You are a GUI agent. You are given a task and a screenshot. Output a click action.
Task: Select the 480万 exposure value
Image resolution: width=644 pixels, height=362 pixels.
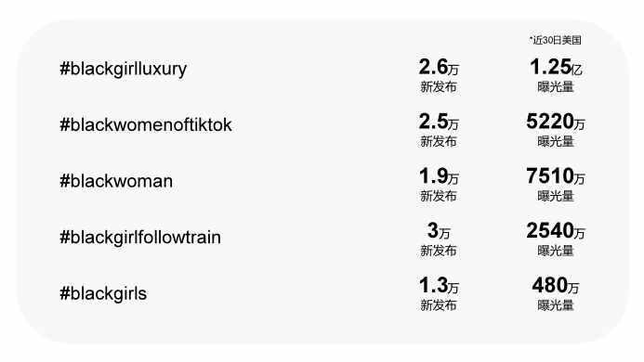click(556, 285)
